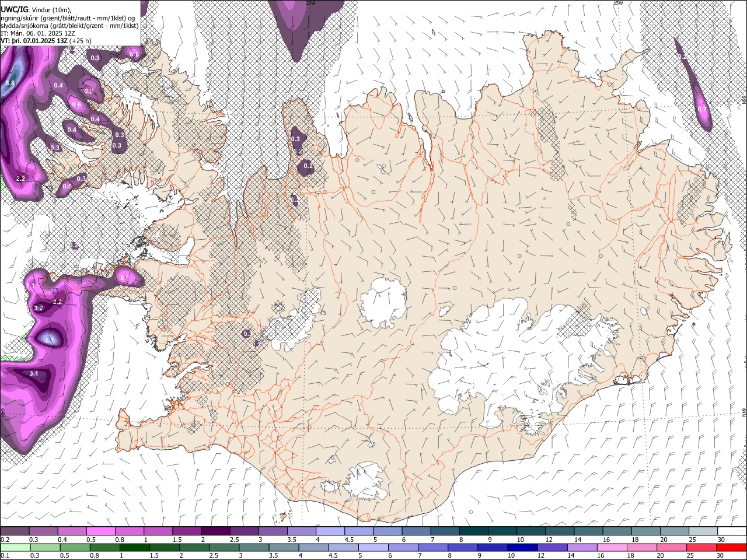Click the 15W longitude label
The width and height of the screenshot is (747, 560).
617,3
